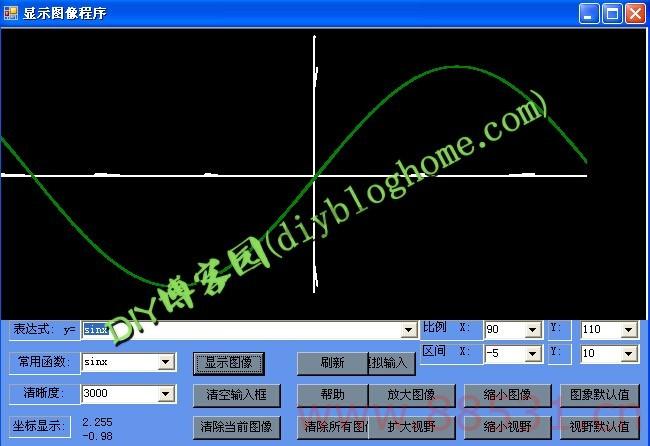Expand the 清晰度 dropdown showing 3000

coord(165,393)
